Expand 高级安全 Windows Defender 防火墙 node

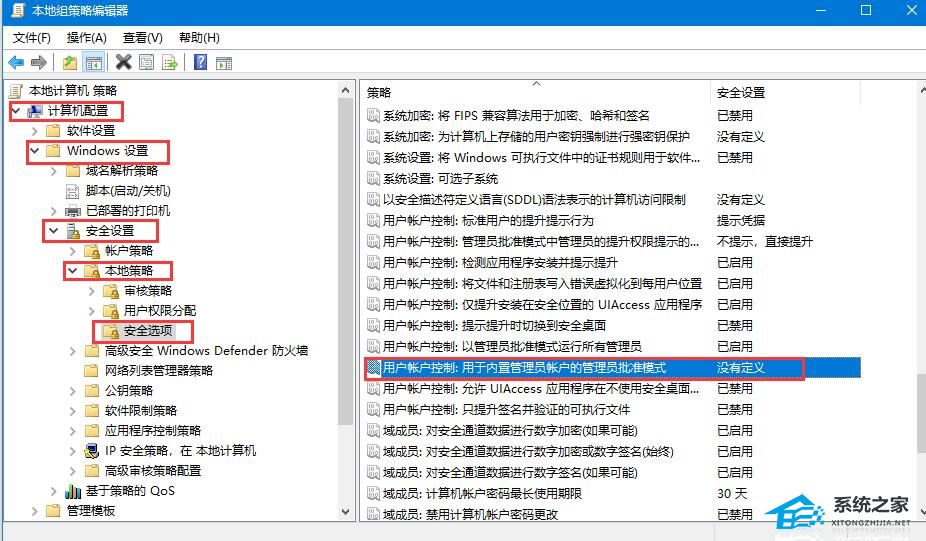[73, 351]
